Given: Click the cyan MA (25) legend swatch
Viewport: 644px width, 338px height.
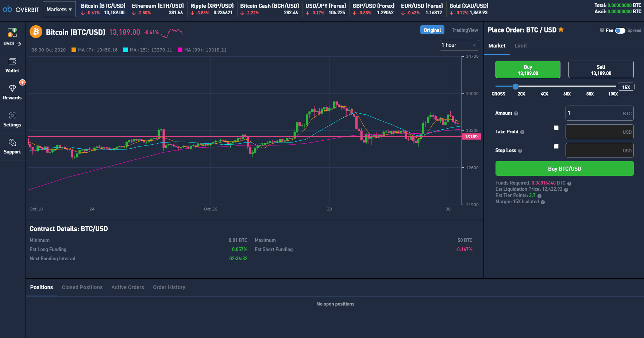Looking at the screenshot, I should coord(126,50).
